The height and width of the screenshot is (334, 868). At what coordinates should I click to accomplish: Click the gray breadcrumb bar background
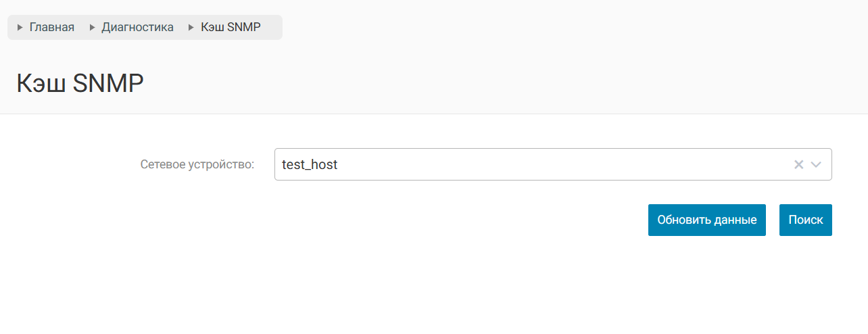272,28
